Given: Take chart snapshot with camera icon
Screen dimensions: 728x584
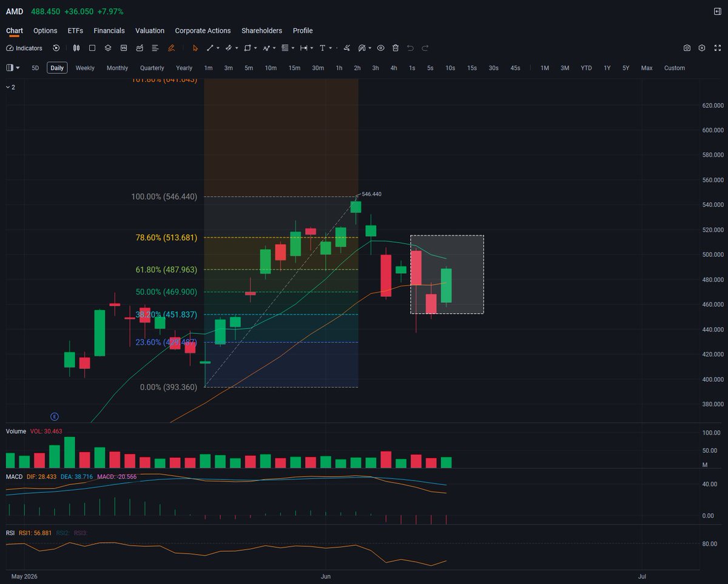Looking at the screenshot, I should coord(687,48).
